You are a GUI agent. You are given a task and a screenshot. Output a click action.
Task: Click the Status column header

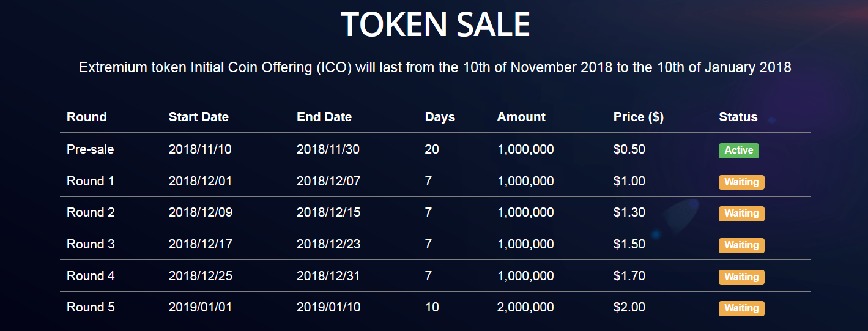(738, 117)
